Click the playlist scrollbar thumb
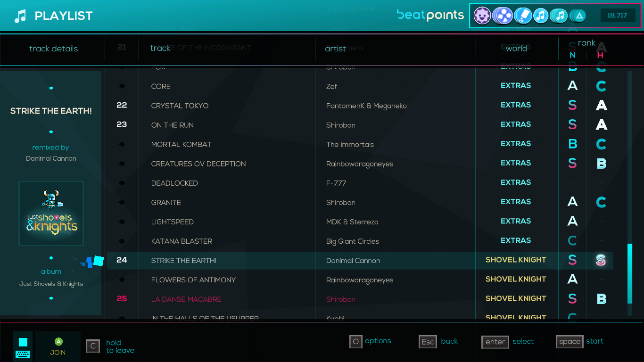644x362 pixels. click(630, 274)
